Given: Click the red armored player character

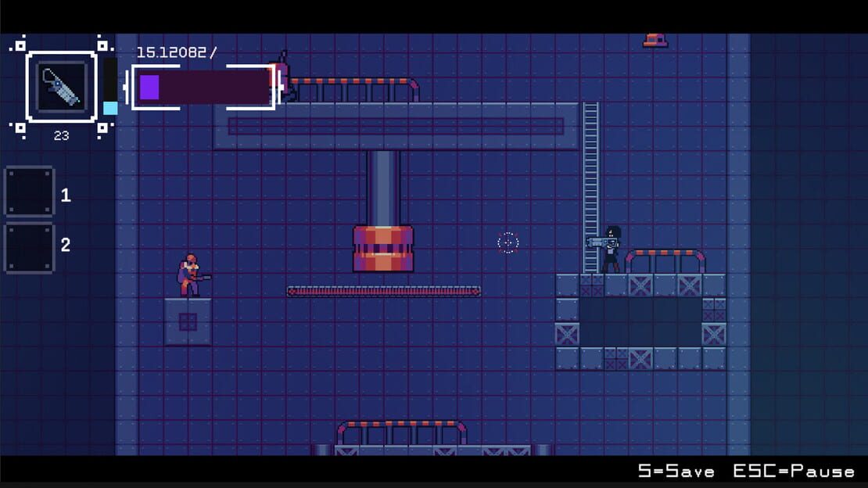Looking at the screenshot, I should (x=192, y=276).
